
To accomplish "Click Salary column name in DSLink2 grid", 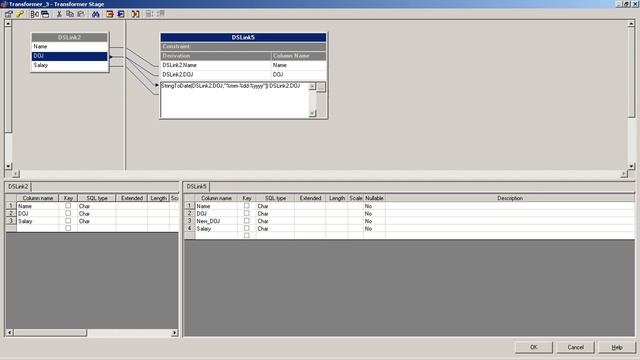I will pyautogui.click(x=38, y=221).
